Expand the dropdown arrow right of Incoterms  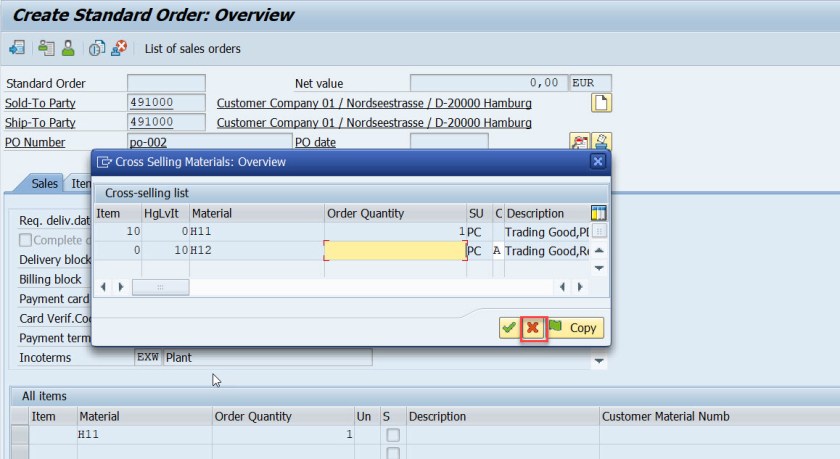click(x=599, y=360)
